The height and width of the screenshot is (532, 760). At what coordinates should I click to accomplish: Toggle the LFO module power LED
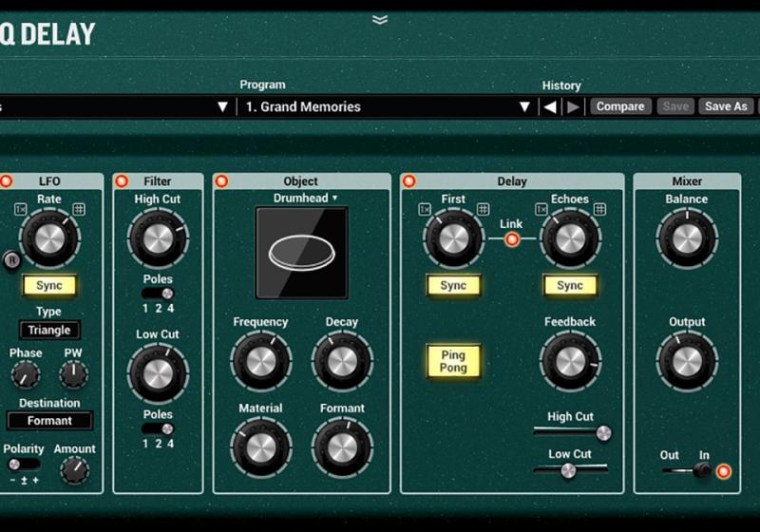7,181
